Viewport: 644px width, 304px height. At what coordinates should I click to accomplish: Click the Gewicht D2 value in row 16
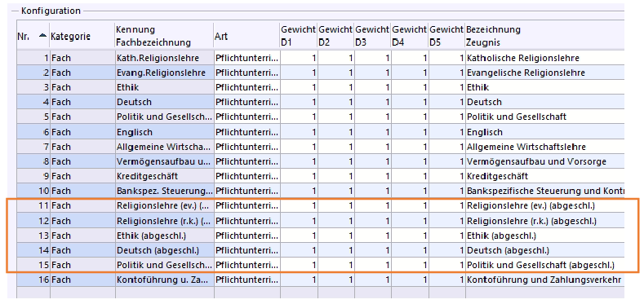(335, 280)
